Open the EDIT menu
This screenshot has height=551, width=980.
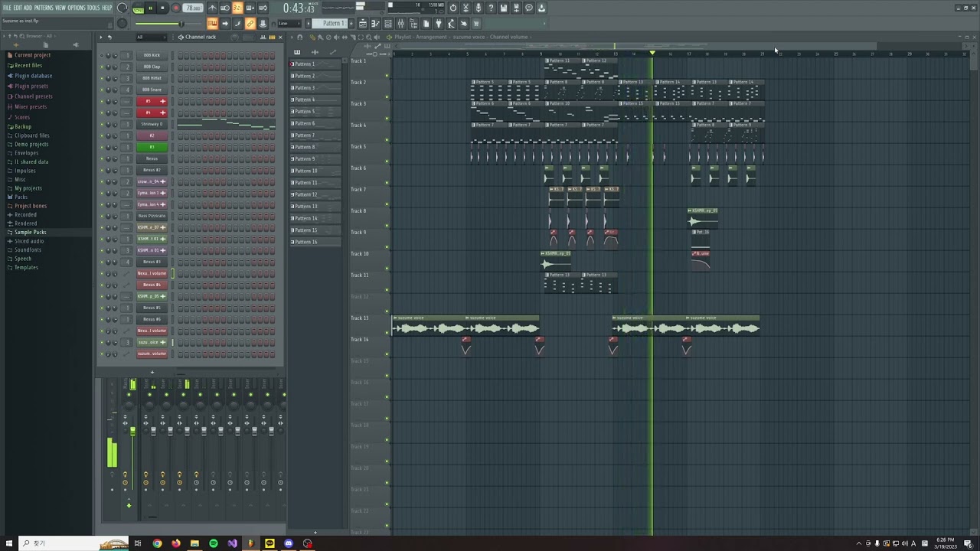pos(18,8)
